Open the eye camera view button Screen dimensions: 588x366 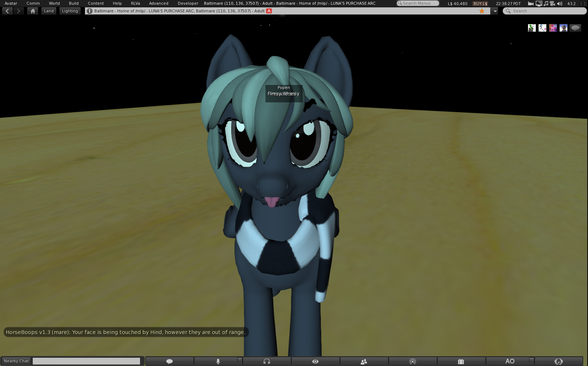tap(315, 361)
